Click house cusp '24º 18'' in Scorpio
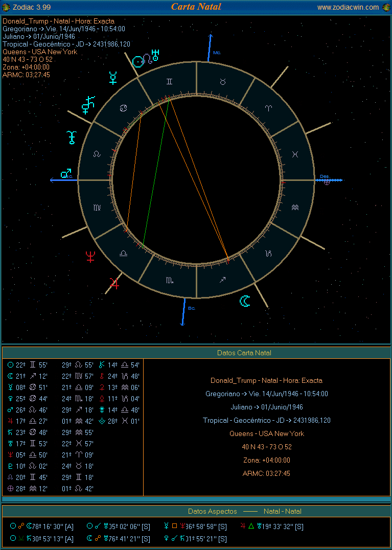Screen dimensions: 392x550 click(x=78, y=399)
